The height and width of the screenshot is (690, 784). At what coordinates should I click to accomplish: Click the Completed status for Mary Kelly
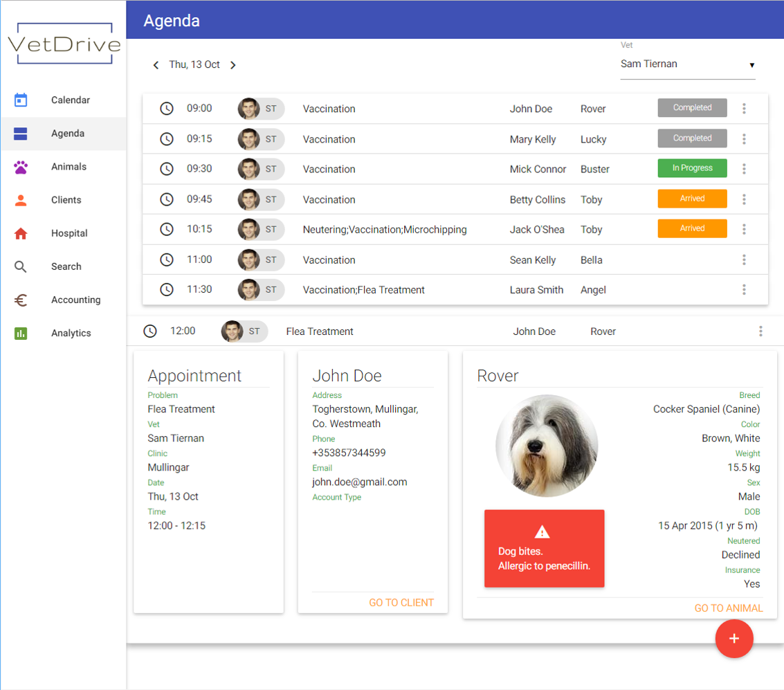(x=692, y=138)
